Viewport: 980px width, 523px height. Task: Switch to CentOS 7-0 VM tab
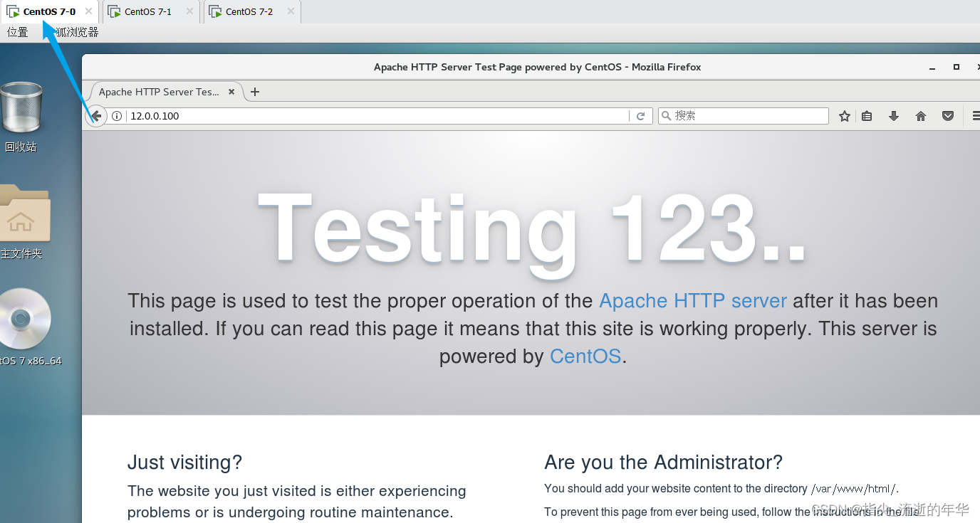49,11
